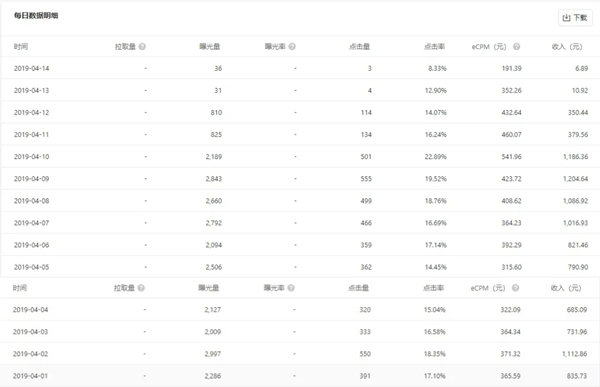Click eCPM value 408.62

click(x=512, y=201)
